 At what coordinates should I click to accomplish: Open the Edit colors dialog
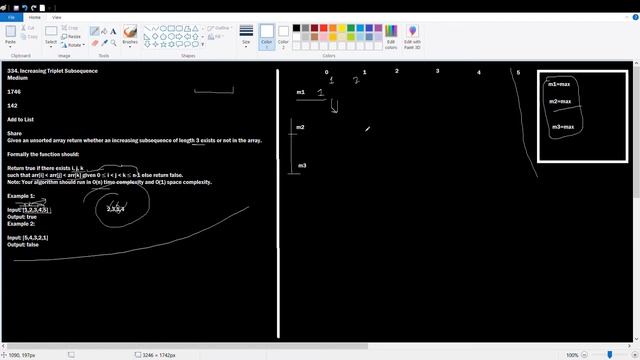(x=391, y=37)
